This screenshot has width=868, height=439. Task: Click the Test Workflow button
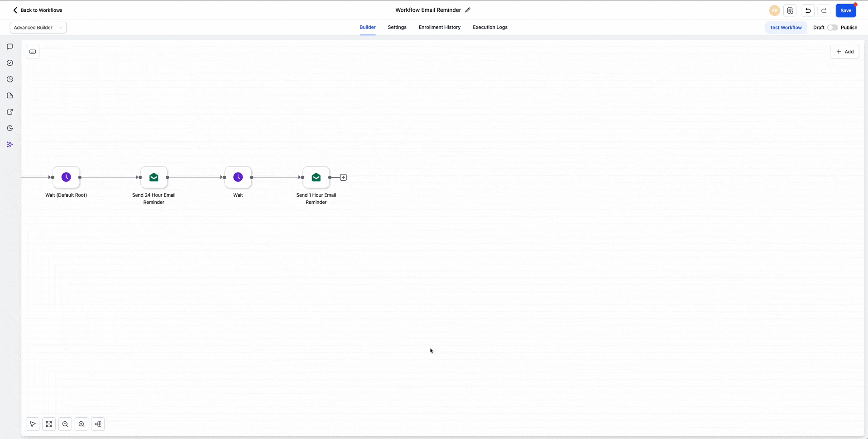click(x=786, y=28)
